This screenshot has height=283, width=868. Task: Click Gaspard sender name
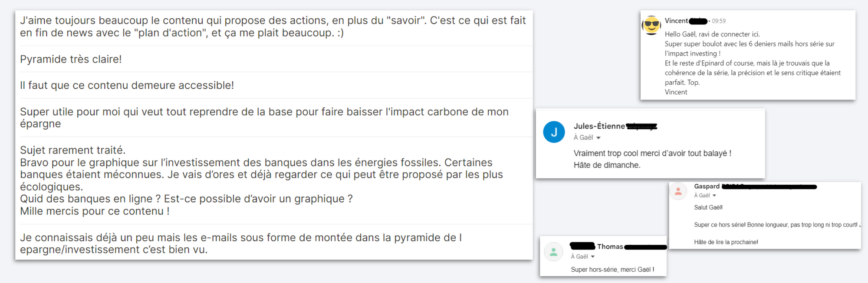coord(707,186)
